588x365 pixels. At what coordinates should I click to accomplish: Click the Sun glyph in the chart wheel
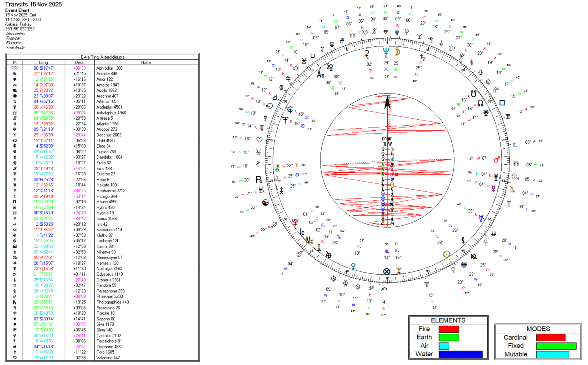pyautogui.click(x=447, y=254)
